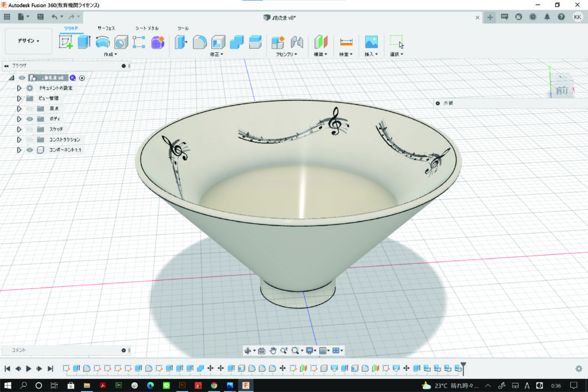Select the Hole tool icon
This screenshot has height=392, width=588.
[x=121, y=42]
